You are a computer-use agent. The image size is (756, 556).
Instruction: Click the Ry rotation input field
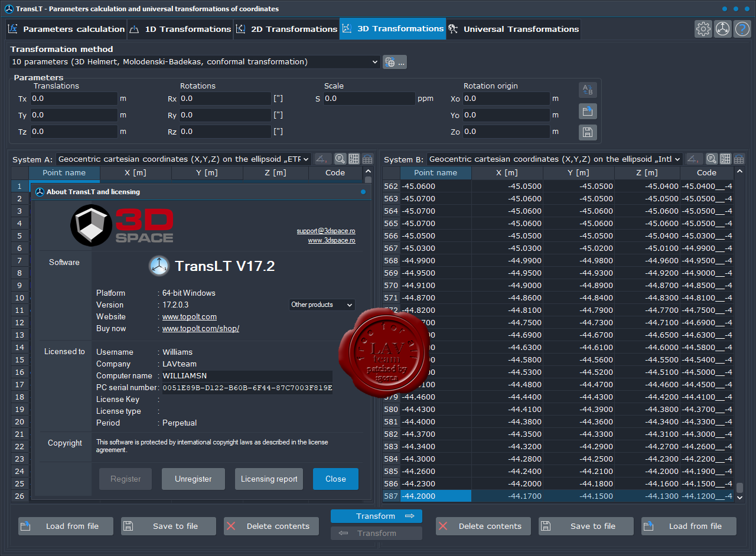point(225,115)
